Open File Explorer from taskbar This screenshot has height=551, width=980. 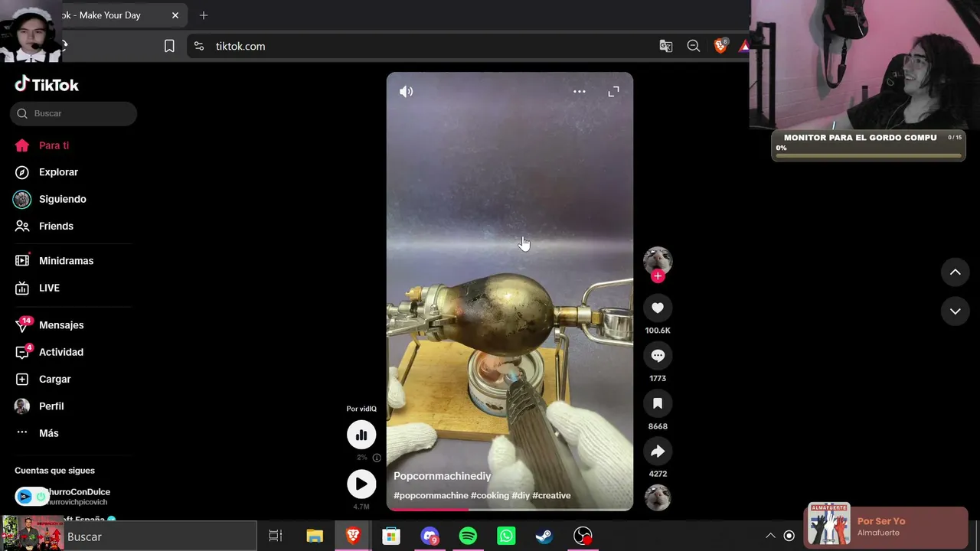[x=315, y=536]
